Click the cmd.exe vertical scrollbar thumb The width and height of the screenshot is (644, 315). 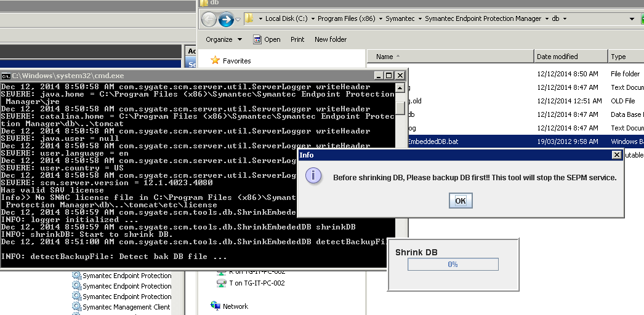coord(400,108)
